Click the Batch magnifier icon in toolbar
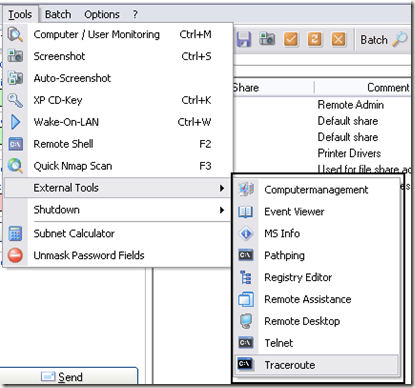The width and height of the screenshot is (415, 388). (x=400, y=39)
